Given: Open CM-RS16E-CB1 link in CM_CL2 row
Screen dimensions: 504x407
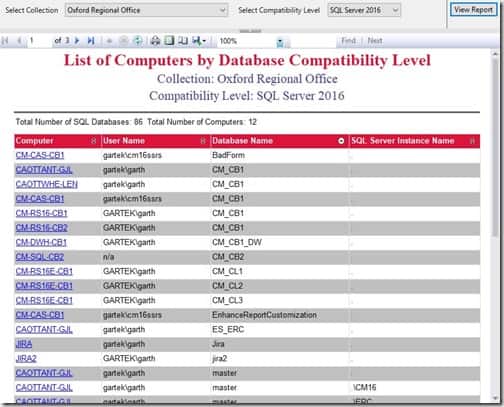Looking at the screenshot, I should click(x=44, y=286).
